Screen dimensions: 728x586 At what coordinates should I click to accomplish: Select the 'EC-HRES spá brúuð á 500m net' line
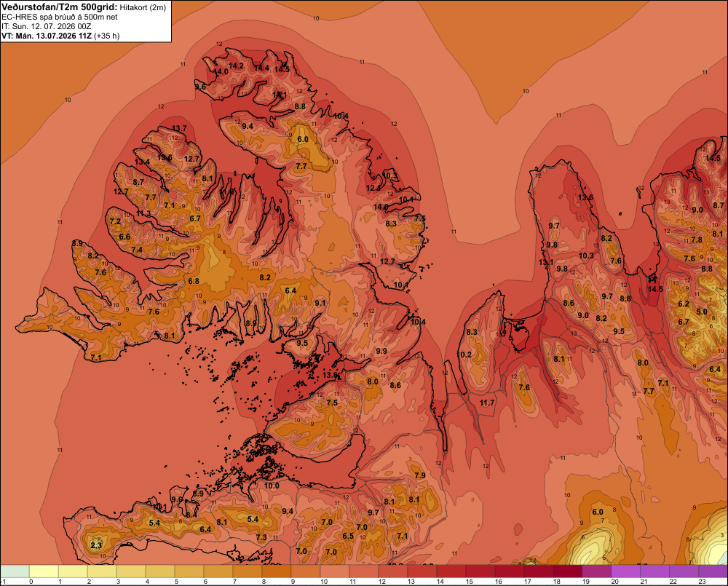pos(60,17)
